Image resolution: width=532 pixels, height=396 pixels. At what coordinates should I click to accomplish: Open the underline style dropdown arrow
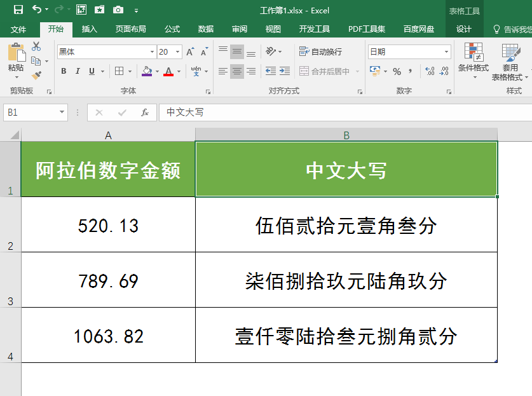tap(102, 72)
